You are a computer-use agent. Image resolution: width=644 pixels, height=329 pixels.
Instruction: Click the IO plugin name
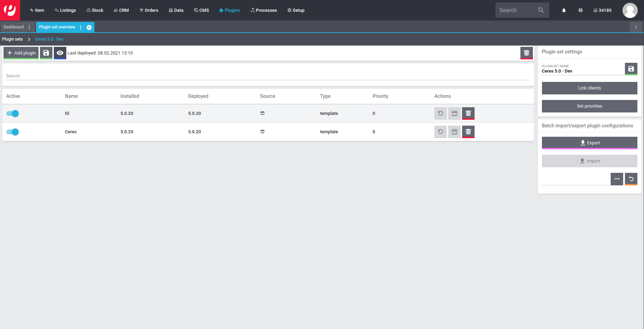click(67, 113)
